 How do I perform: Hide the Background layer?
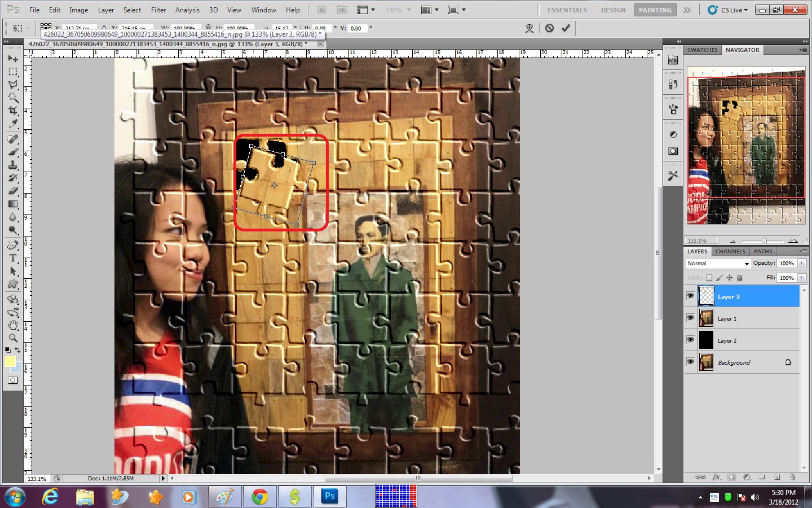[x=690, y=362]
